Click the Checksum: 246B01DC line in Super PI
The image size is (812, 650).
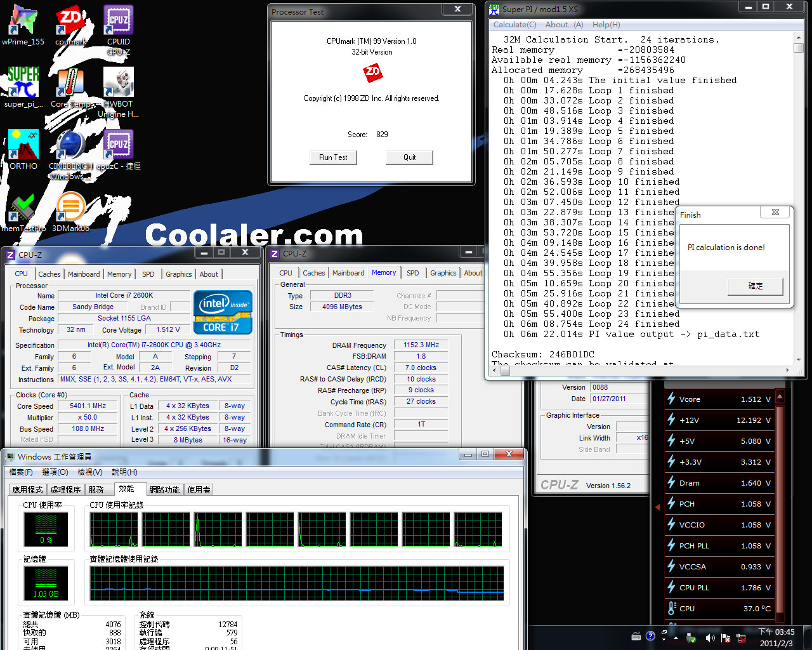(543, 354)
